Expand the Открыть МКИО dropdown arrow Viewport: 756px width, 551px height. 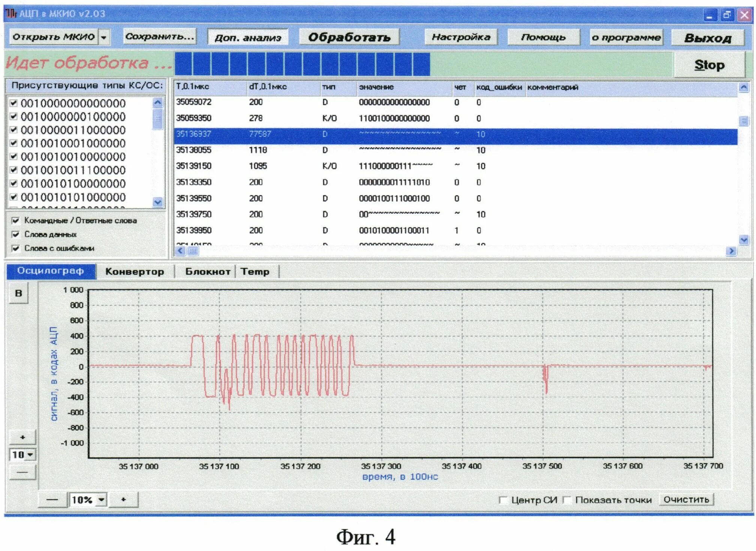(104, 37)
